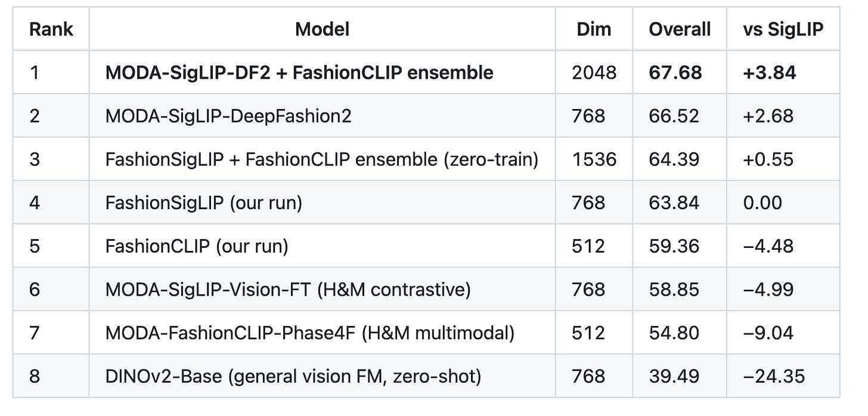Click the 0.00 vs SigLIP value

click(x=762, y=203)
